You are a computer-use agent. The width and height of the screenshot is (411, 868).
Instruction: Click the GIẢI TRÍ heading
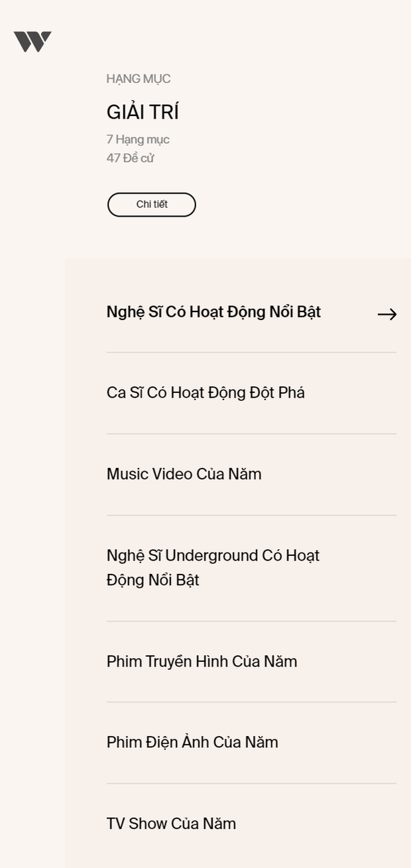(143, 112)
